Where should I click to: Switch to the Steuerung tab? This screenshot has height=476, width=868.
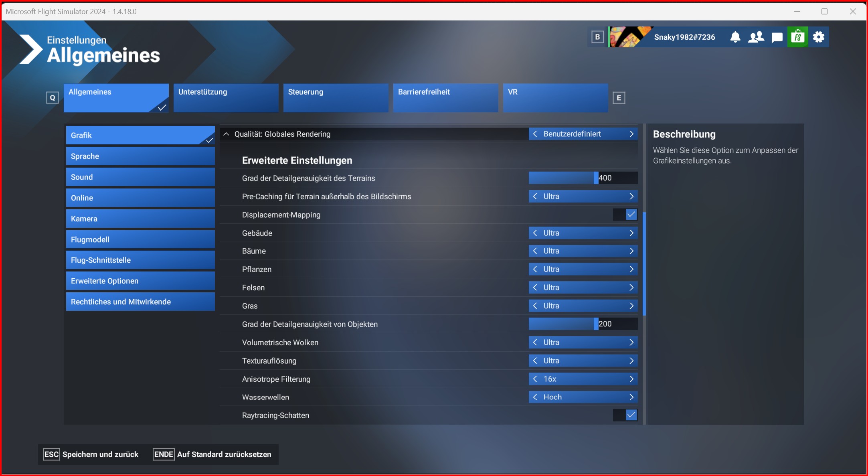(336, 98)
